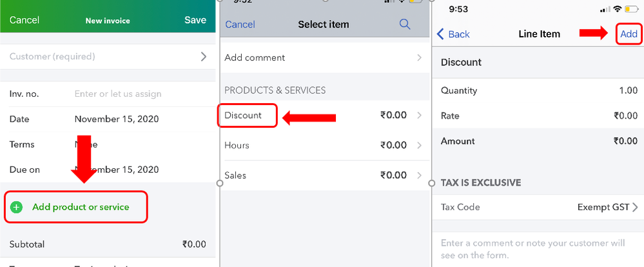Tap Add to add line item
Image resolution: width=644 pixels, height=267 pixels.
pyautogui.click(x=629, y=34)
